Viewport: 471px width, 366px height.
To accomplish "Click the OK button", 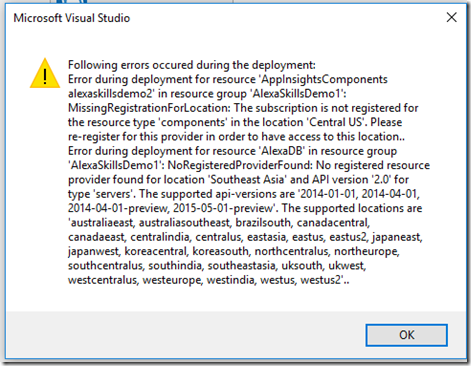I will [406, 335].
